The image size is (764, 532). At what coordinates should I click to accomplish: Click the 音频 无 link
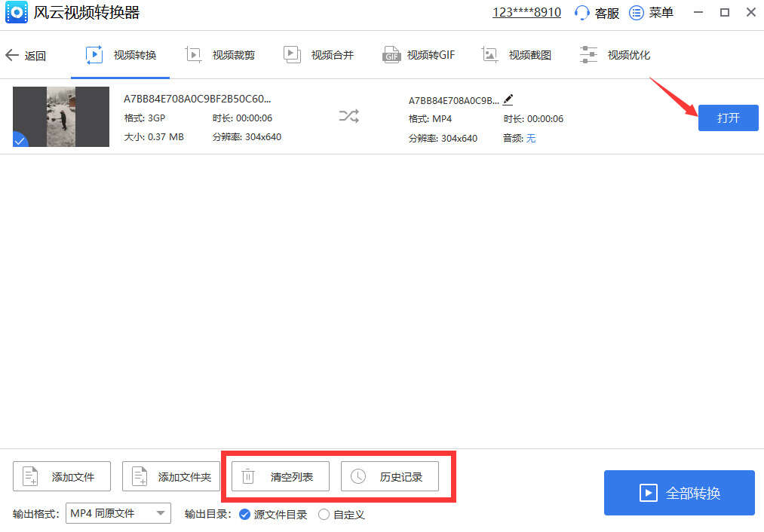pos(531,138)
